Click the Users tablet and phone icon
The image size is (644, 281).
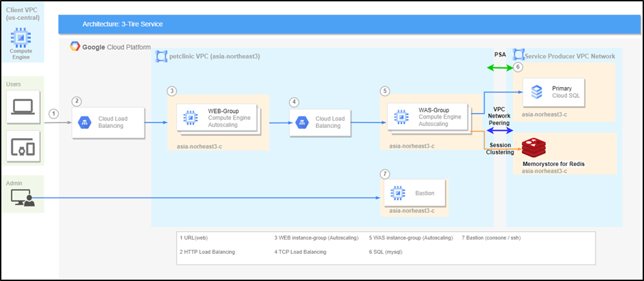[x=23, y=147]
